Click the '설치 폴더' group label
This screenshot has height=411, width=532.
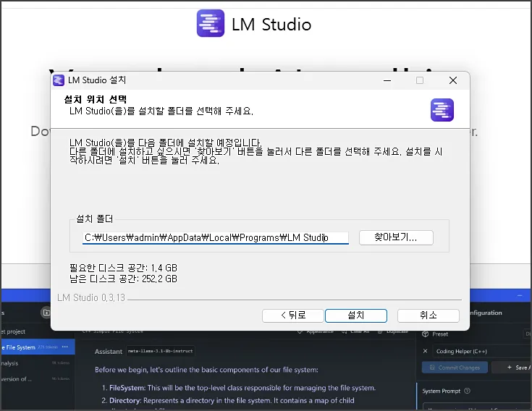click(95, 219)
